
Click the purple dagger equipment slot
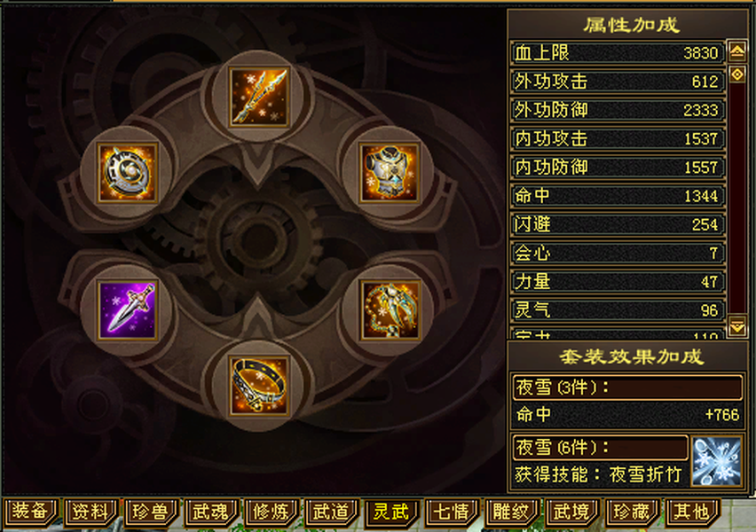tap(128, 310)
